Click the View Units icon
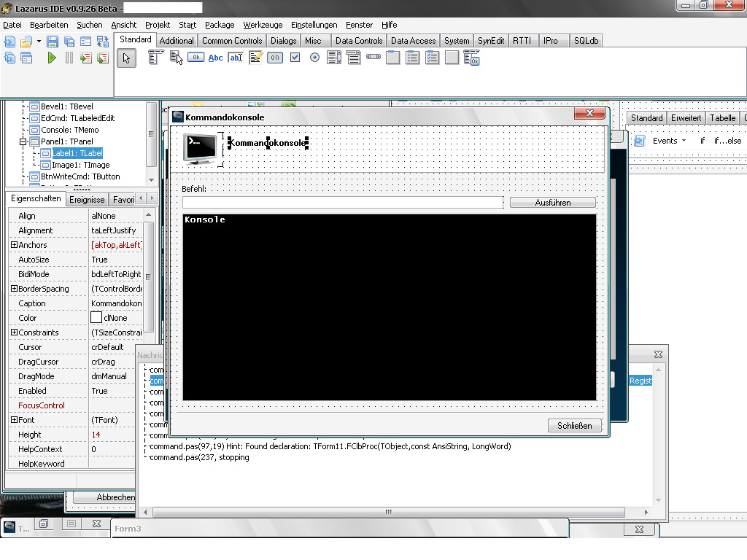 [9, 58]
